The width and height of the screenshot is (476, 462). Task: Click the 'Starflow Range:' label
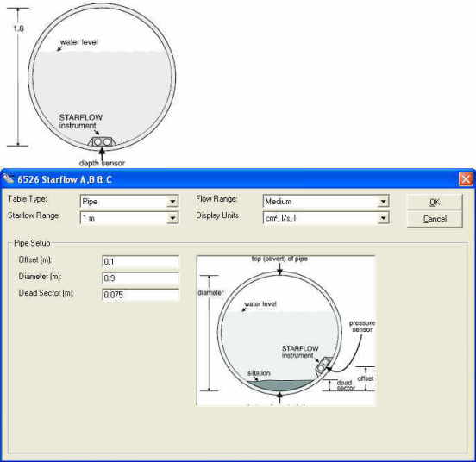coord(34,215)
